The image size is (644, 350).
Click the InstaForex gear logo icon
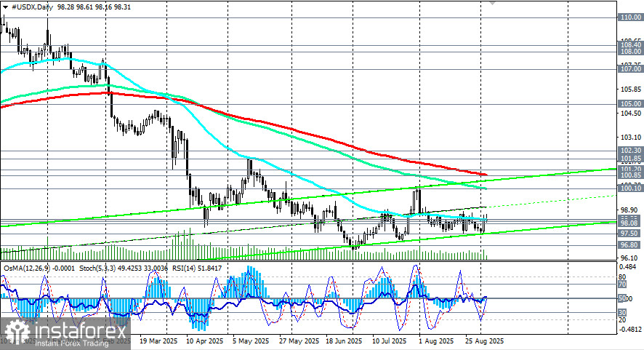point(17,331)
